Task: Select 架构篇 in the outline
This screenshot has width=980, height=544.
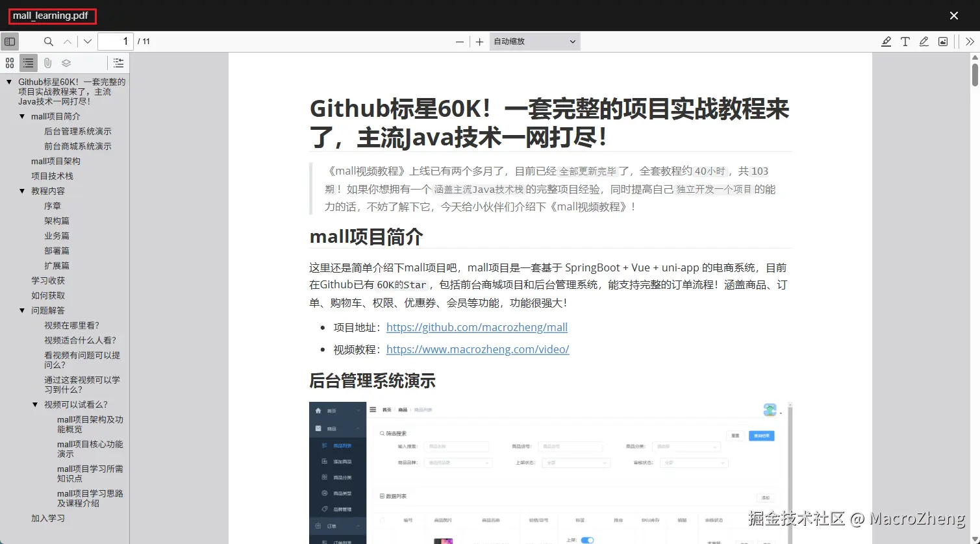Action: pyautogui.click(x=57, y=221)
